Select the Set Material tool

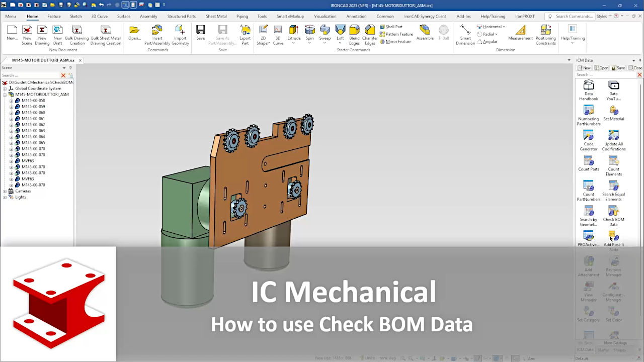click(613, 113)
